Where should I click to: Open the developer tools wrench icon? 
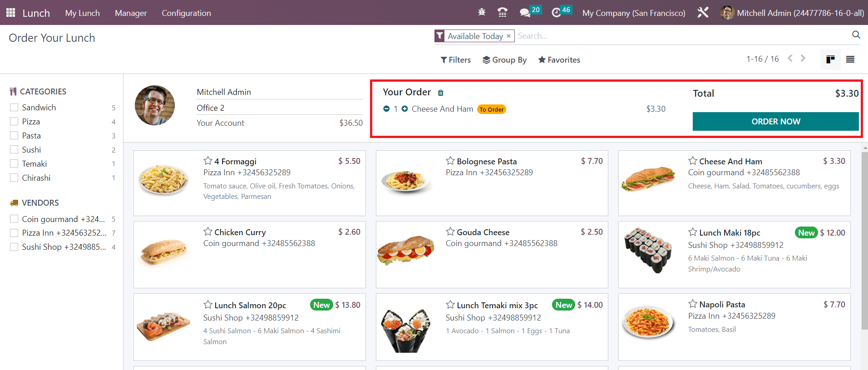(703, 13)
